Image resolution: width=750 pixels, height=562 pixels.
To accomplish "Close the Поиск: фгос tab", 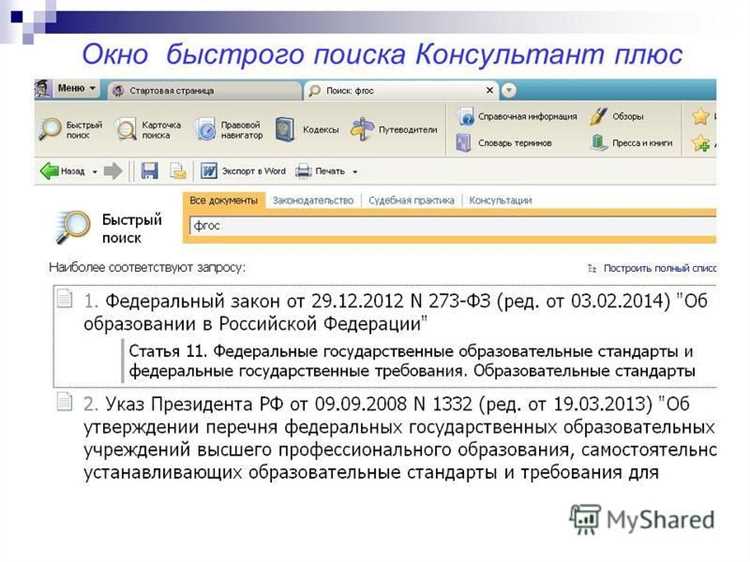I will click(x=489, y=90).
